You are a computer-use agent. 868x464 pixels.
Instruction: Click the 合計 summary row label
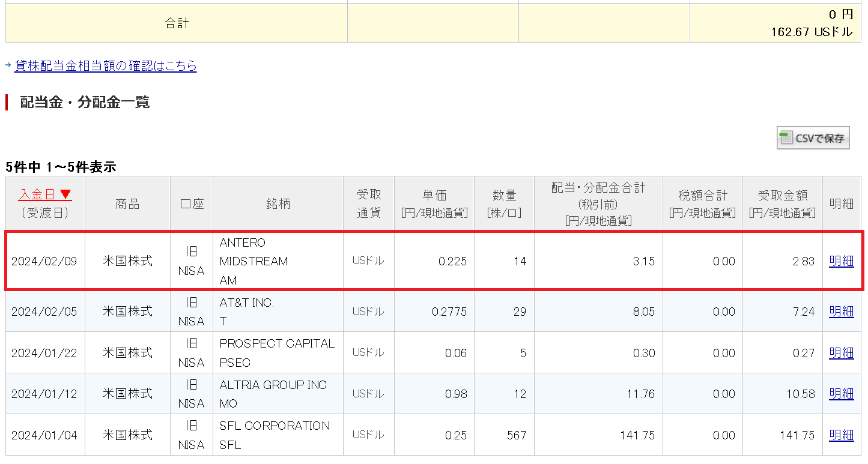coord(177,23)
